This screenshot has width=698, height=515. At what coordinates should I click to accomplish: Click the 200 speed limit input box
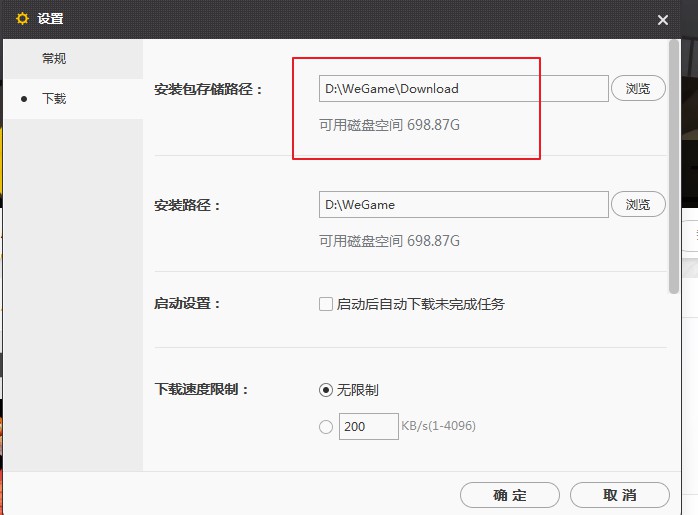368,427
